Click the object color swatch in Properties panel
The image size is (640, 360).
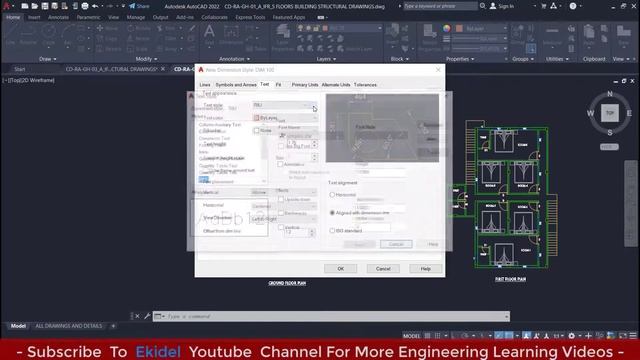(459, 29)
